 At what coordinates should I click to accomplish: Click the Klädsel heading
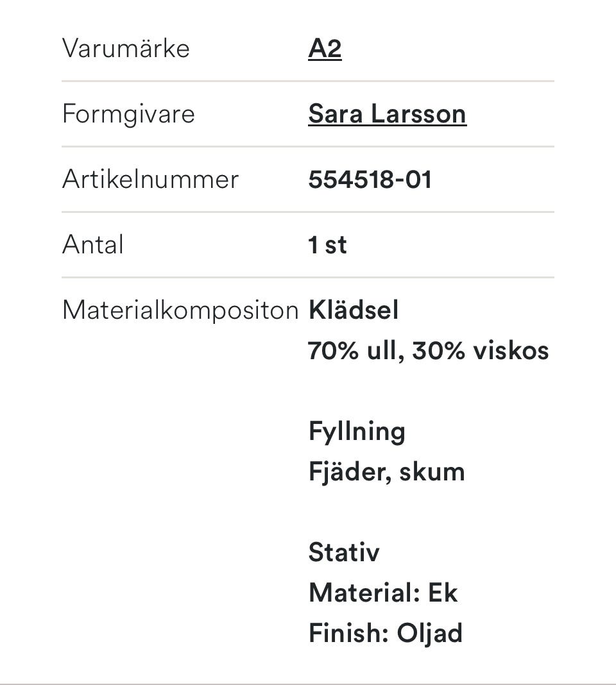coord(354,310)
